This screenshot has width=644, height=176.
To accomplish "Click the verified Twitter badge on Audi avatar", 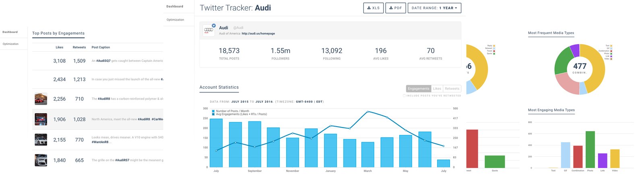I will [x=214, y=26].
